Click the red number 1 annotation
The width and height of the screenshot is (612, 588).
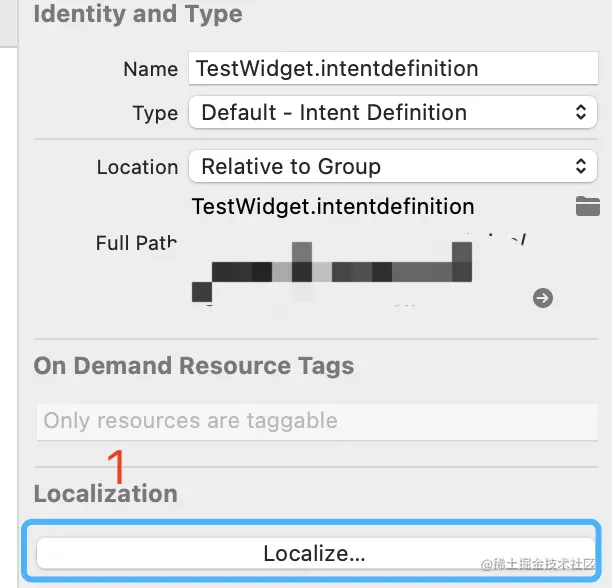(x=117, y=466)
